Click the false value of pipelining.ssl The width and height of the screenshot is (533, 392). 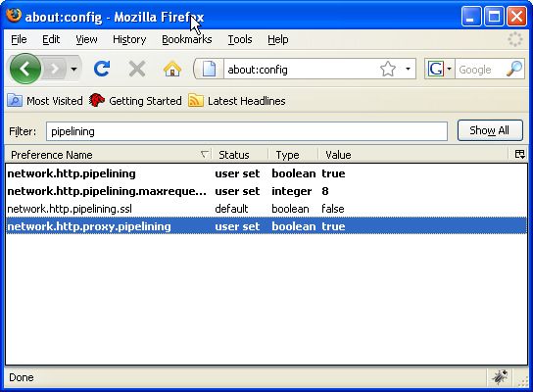tap(333, 209)
